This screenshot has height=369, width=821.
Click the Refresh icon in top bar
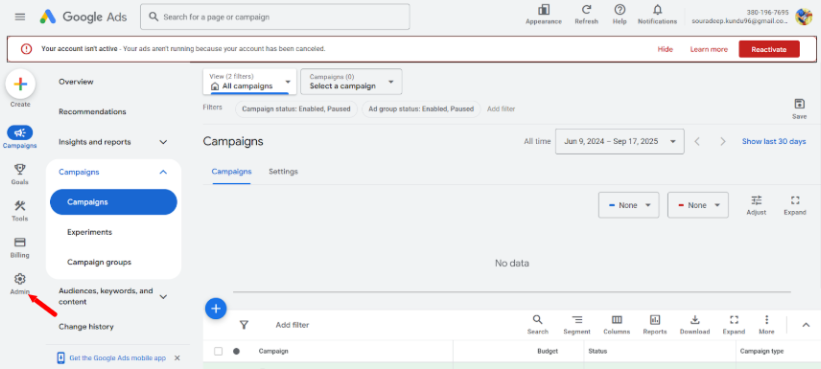click(x=586, y=9)
